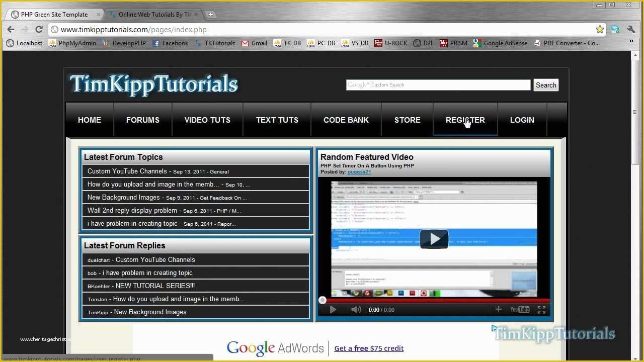Focus the Google Custom Search box
Viewport: 644px width, 362px height.
coord(438,85)
